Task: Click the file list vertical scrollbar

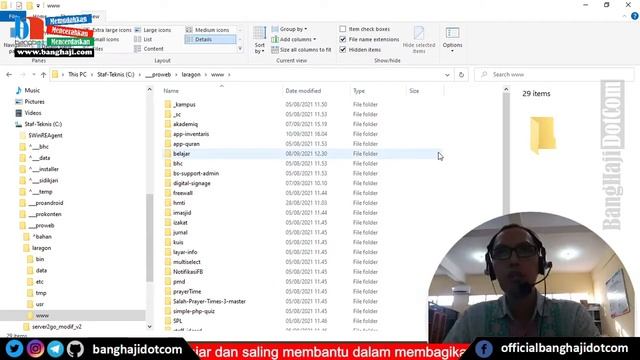Action: tap(506, 153)
